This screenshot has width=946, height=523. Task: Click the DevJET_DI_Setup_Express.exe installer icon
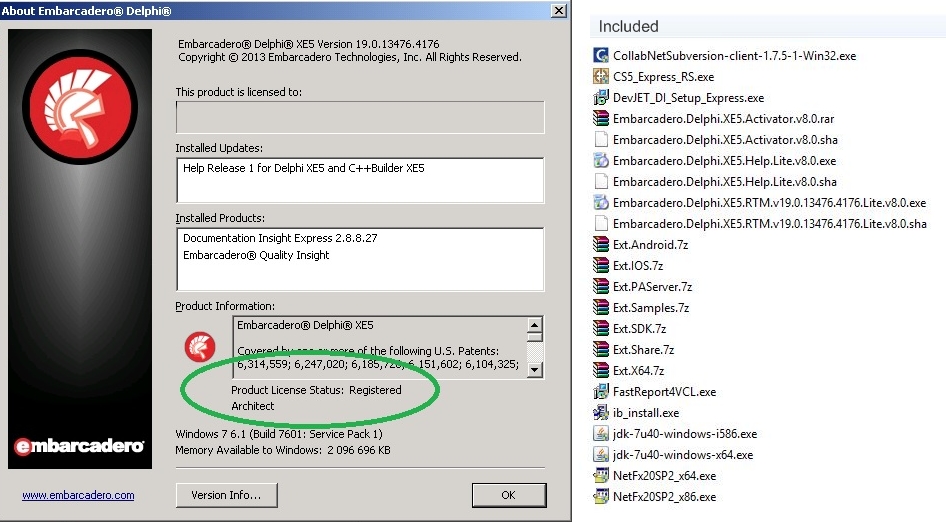601,98
